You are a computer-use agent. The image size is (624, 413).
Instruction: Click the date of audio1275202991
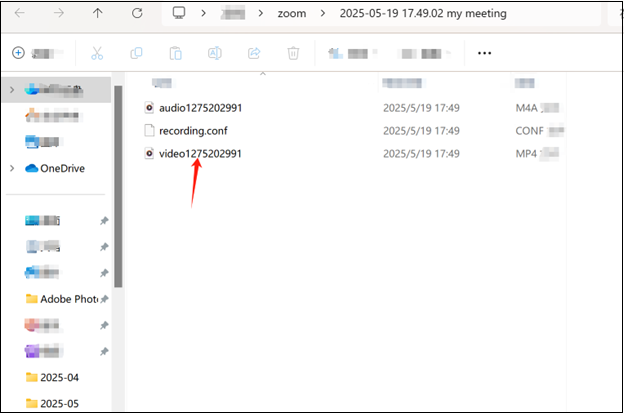[x=421, y=108]
